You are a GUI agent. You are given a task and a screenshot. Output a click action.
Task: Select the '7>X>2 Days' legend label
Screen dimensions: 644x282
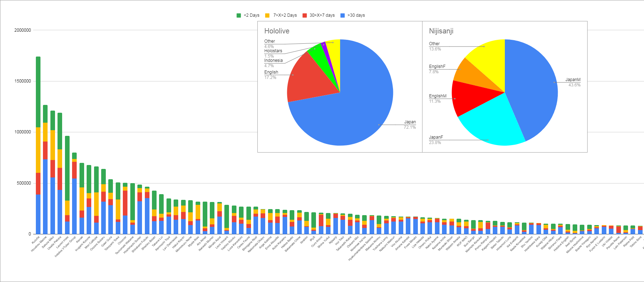285,15
